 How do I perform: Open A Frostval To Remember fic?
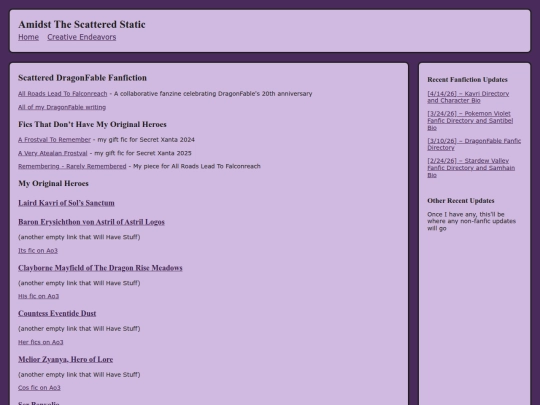[x=54, y=139]
